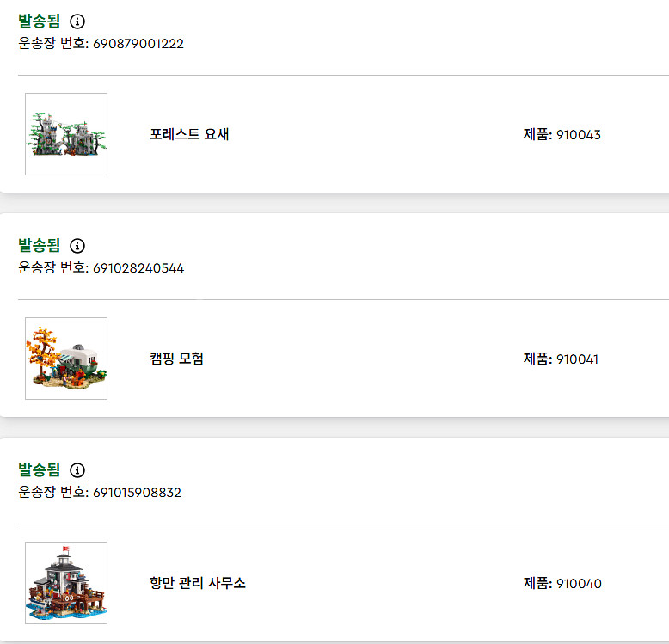Click the 항만 관리 사무소 product name
This screenshot has height=644, width=669.
(x=198, y=583)
